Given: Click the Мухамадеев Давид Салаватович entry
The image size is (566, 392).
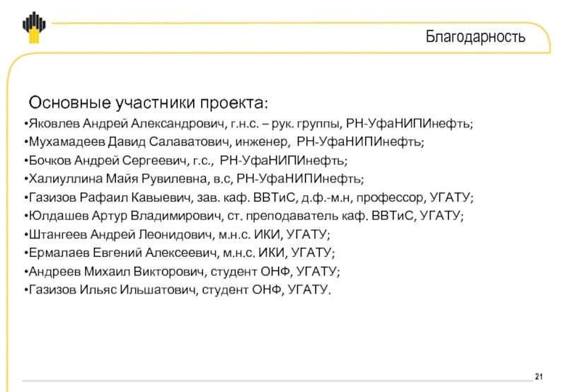Looking at the screenshot, I should pyautogui.click(x=224, y=142).
